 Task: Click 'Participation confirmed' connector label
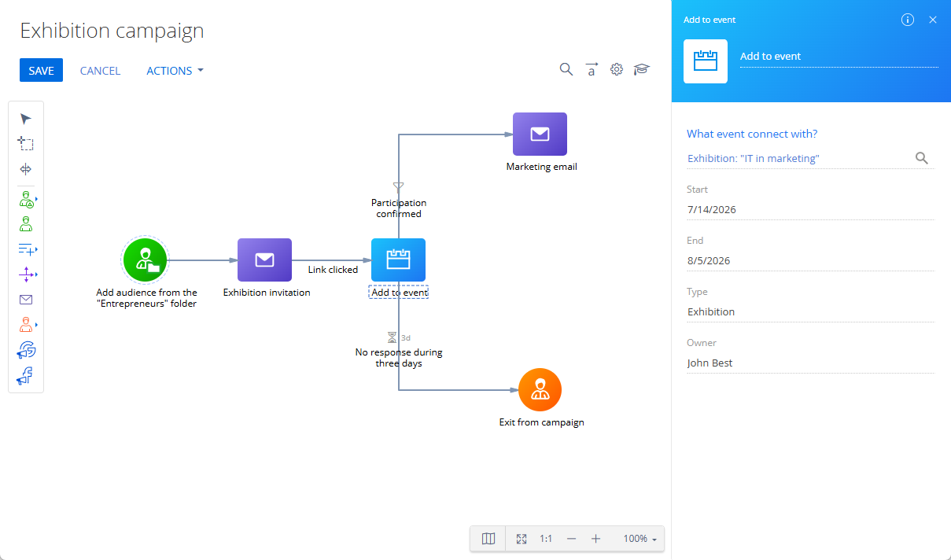coord(399,208)
